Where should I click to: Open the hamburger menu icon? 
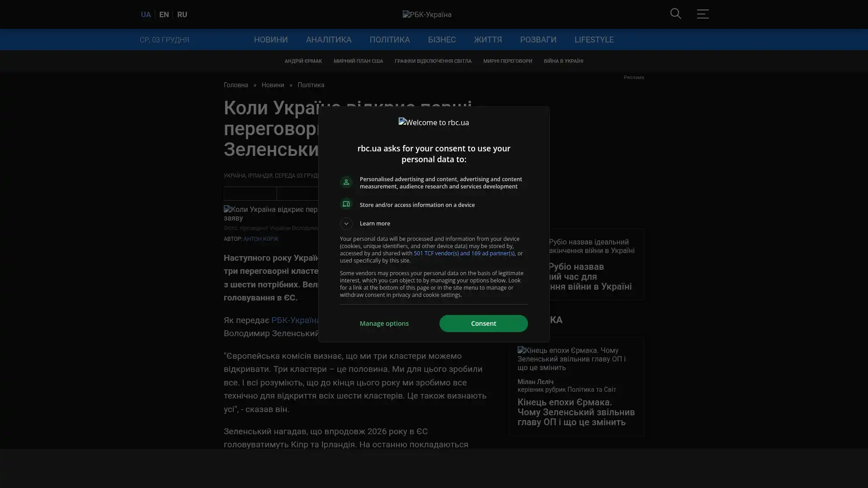703,14
